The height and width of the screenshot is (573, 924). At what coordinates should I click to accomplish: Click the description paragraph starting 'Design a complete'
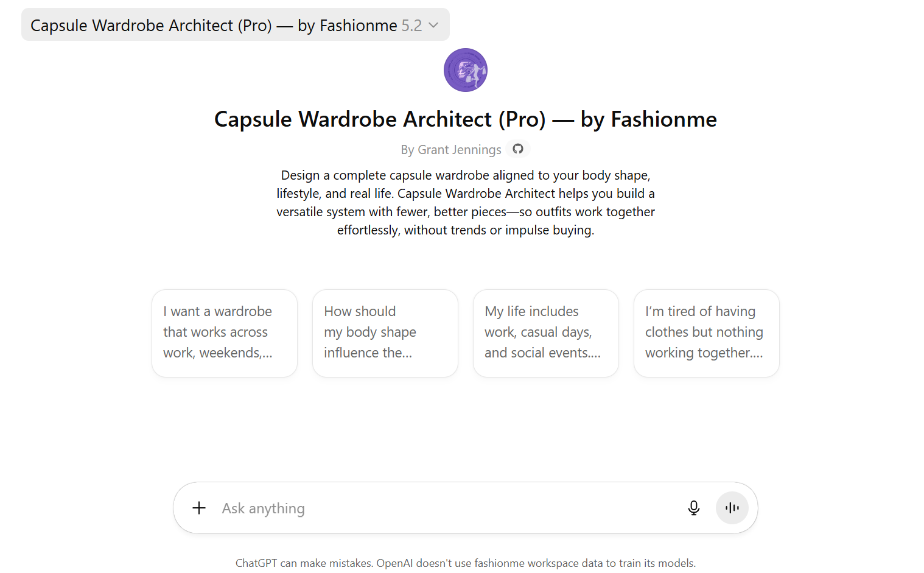point(466,203)
